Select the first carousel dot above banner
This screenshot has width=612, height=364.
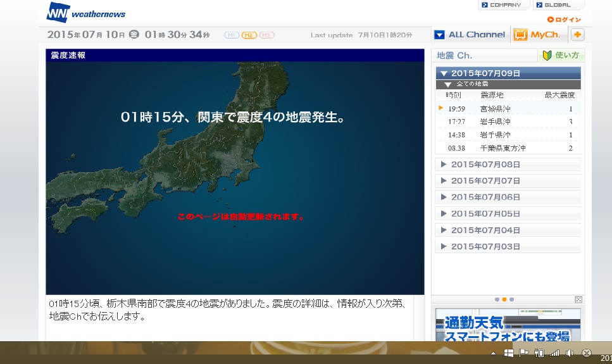(x=497, y=299)
